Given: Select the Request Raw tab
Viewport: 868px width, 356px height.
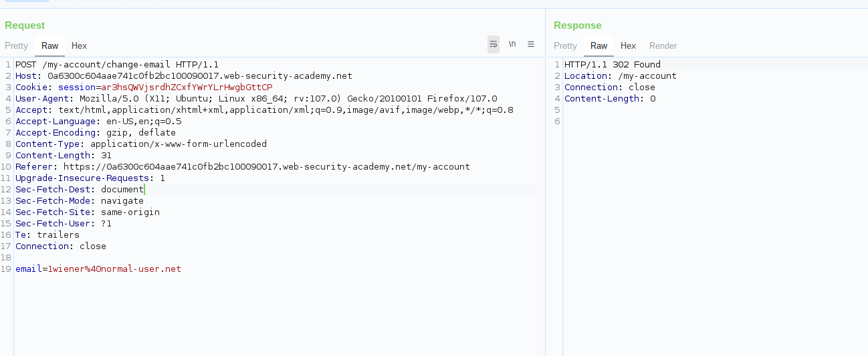Looking at the screenshot, I should pos(50,45).
